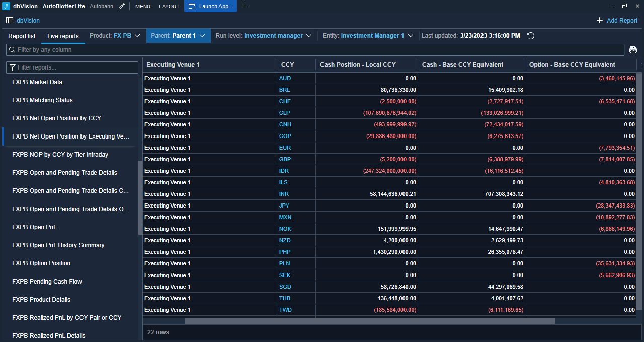Click the plus icon to add new tab
This screenshot has width=644, height=342.
click(x=244, y=6)
